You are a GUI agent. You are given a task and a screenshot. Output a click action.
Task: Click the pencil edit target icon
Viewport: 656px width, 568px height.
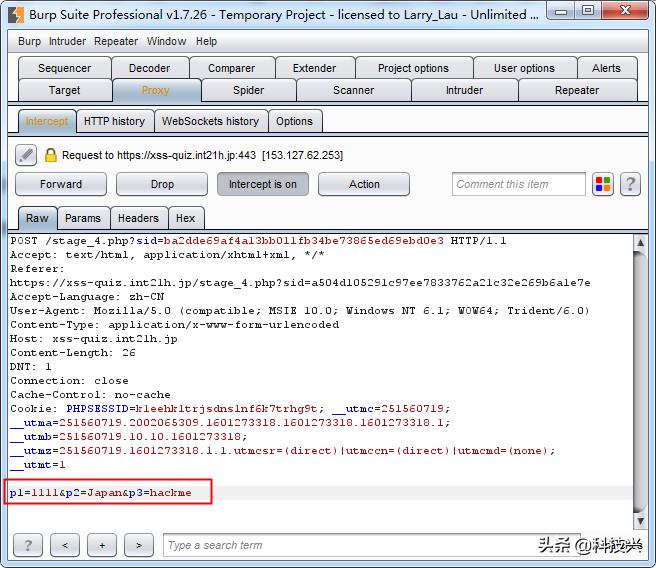pyautogui.click(x=26, y=155)
